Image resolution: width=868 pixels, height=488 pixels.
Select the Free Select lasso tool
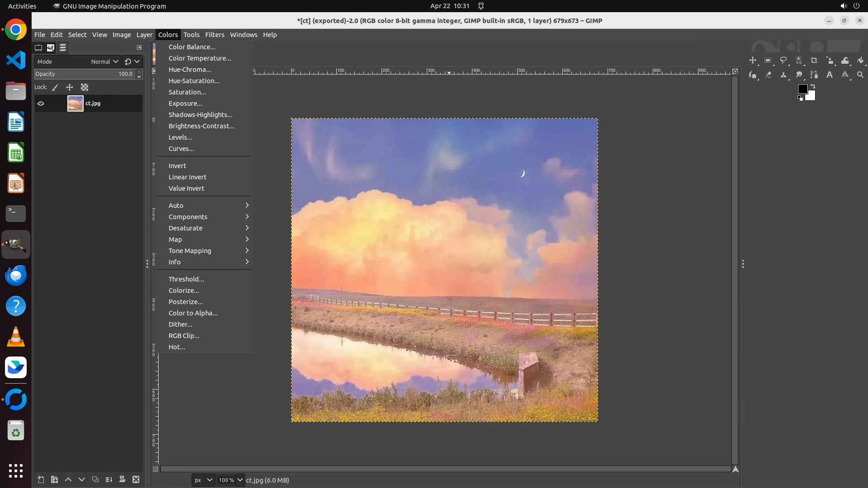tap(783, 61)
